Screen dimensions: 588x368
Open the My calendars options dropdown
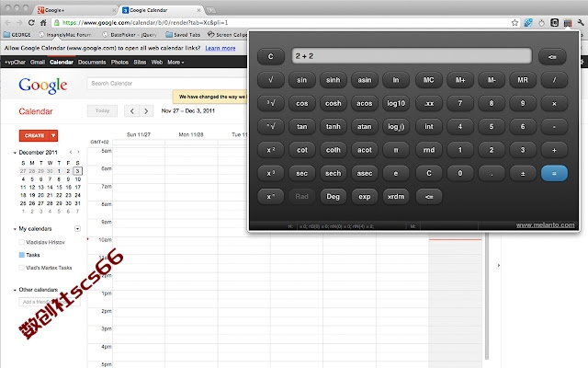point(77,229)
